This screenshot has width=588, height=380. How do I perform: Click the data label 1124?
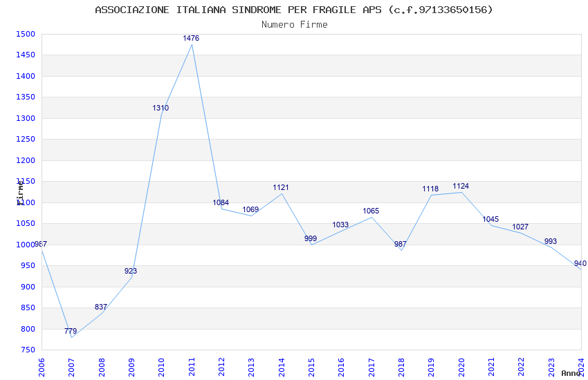tap(461, 186)
